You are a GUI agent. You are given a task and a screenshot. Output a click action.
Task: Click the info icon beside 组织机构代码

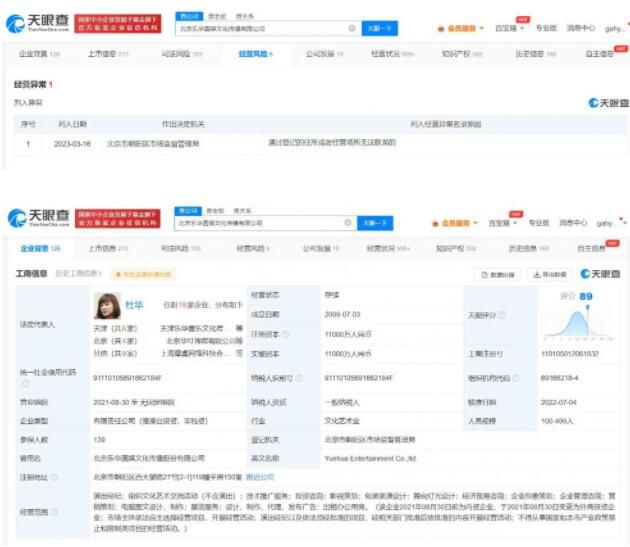(516, 378)
